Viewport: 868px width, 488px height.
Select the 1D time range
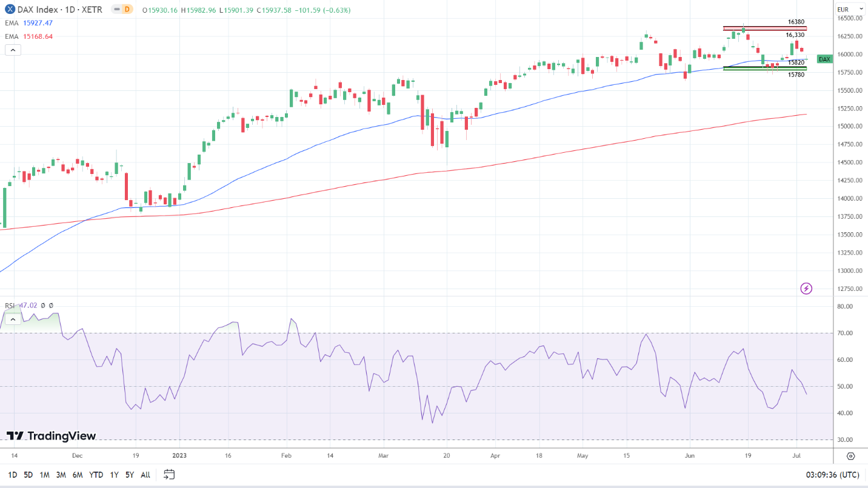pyautogui.click(x=12, y=475)
